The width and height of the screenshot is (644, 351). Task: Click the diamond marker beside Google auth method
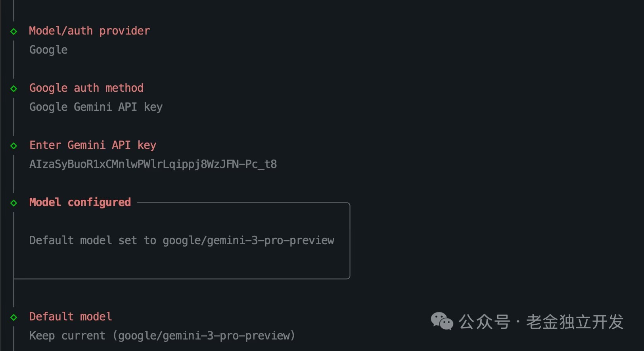coord(14,89)
